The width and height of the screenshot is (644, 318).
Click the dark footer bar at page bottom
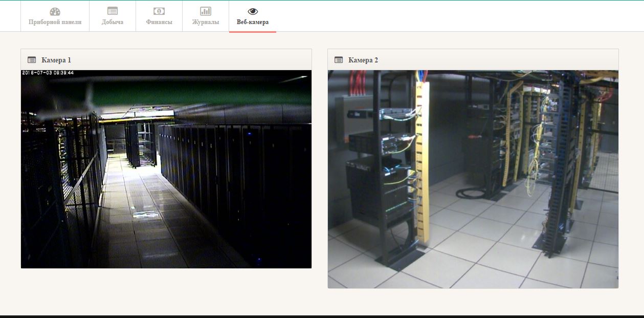click(x=322, y=316)
